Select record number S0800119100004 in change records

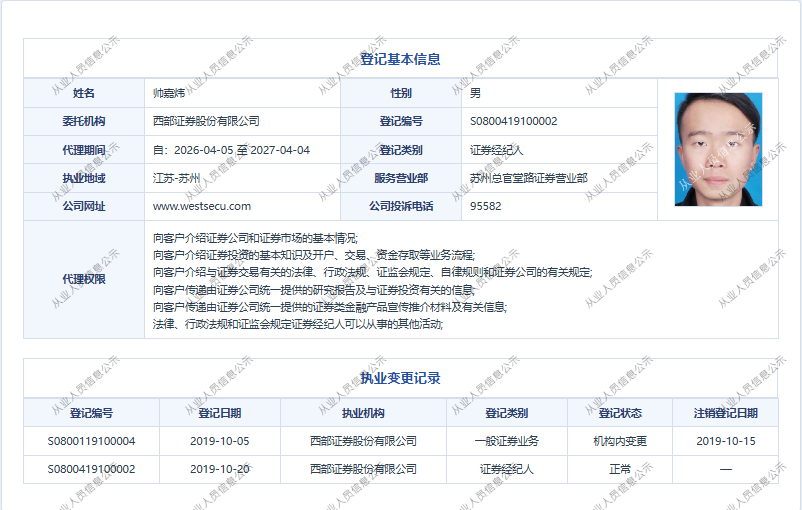click(x=91, y=440)
